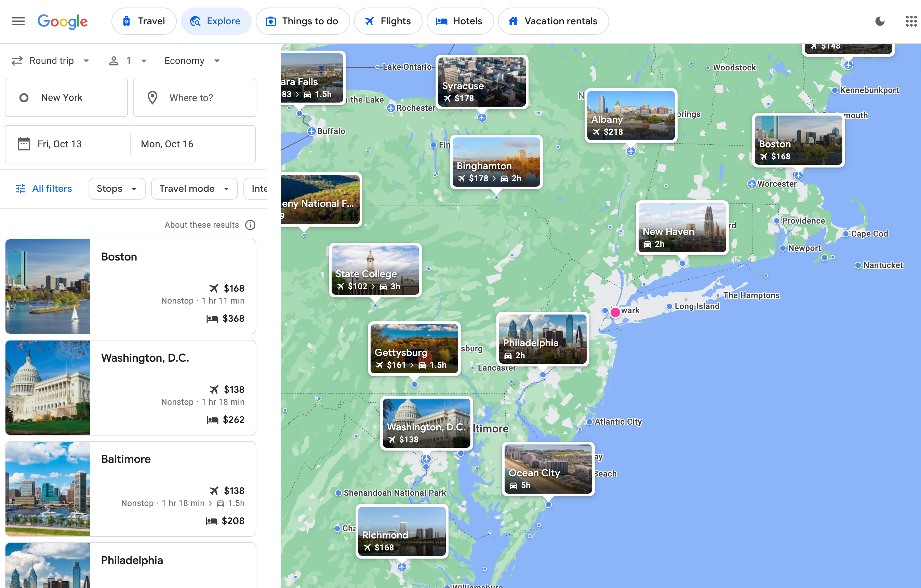Click the pink New York origin marker
Image resolution: width=921 pixels, height=588 pixels.
pyautogui.click(x=615, y=312)
